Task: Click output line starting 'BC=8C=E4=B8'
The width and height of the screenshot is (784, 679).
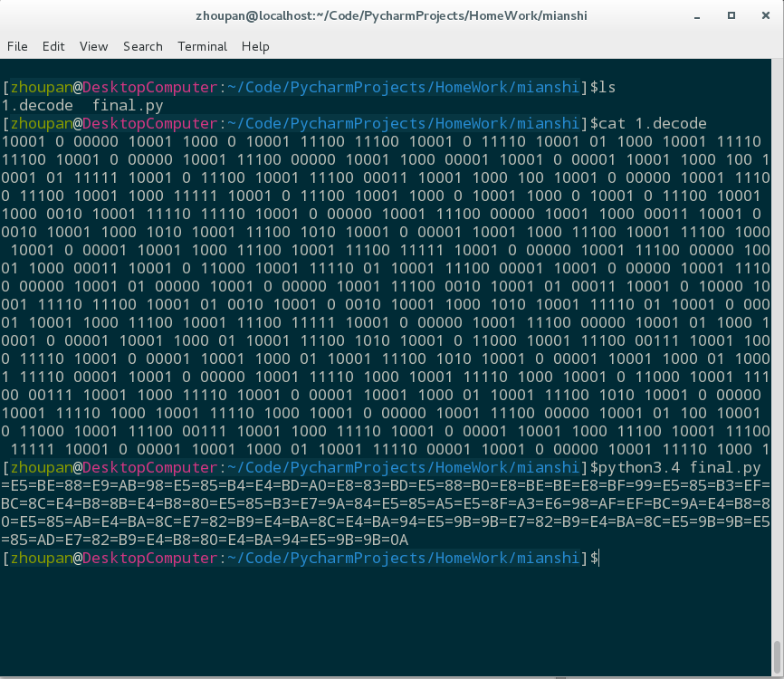Action: 386,503
